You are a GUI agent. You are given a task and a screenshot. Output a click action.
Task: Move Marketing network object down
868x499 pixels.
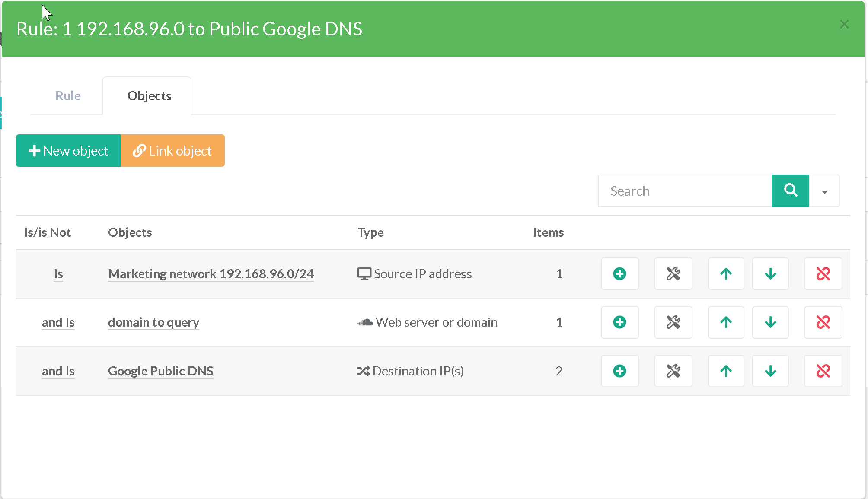coord(770,273)
